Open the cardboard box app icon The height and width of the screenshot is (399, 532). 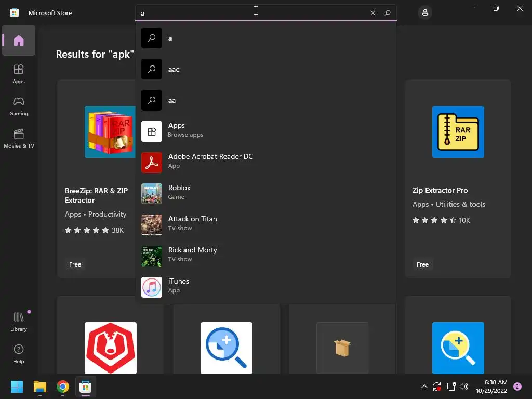[x=342, y=348]
